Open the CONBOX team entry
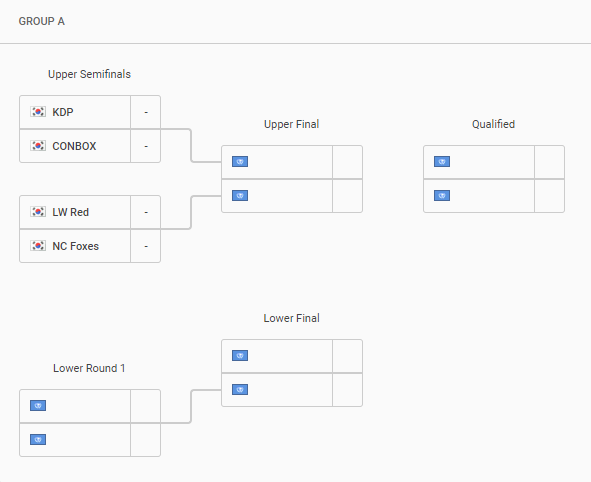Screen dimensions: 591x482 coord(74,146)
